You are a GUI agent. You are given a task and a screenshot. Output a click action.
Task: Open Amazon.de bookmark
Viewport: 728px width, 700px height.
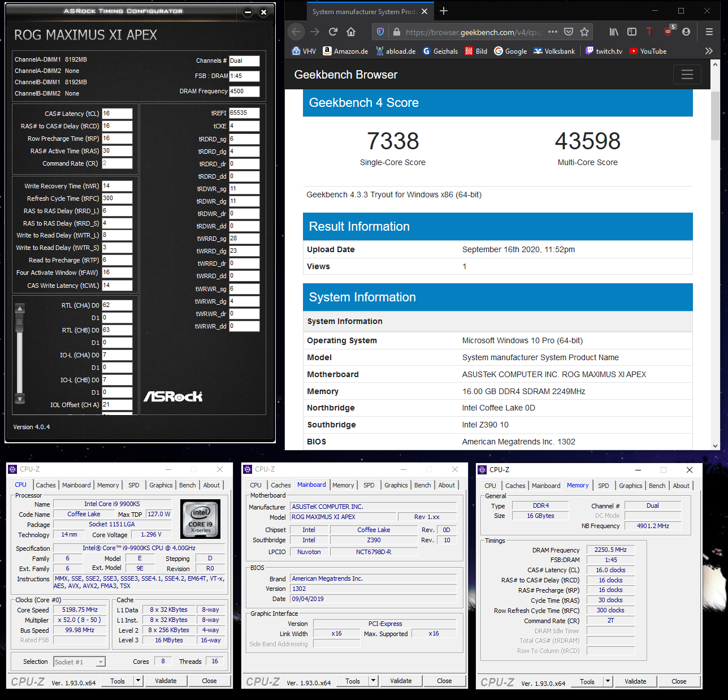[x=345, y=51]
